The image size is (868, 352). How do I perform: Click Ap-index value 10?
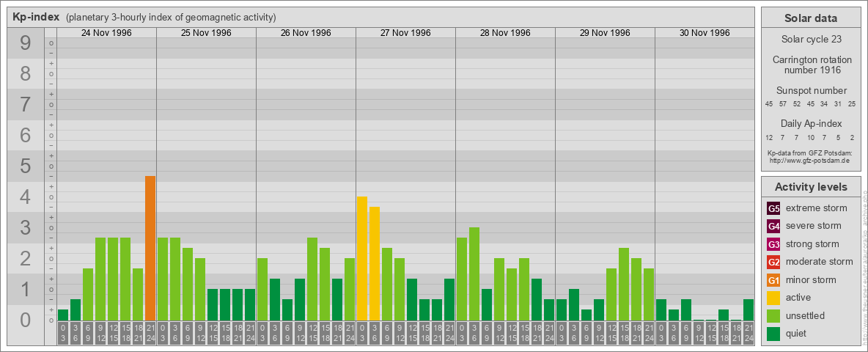tap(810, 137)
